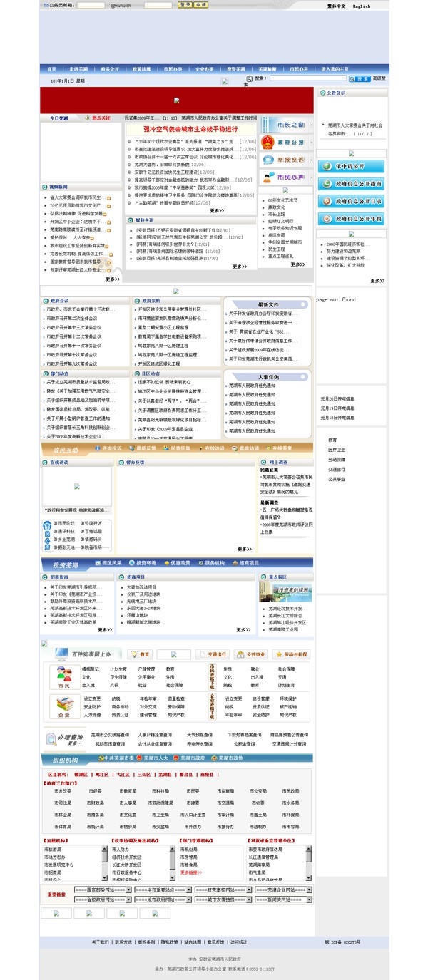Open 走进芜湖 in the navigation bar
Image resolution: width=428 pixels, height=980 pixels.
point(78,69)
